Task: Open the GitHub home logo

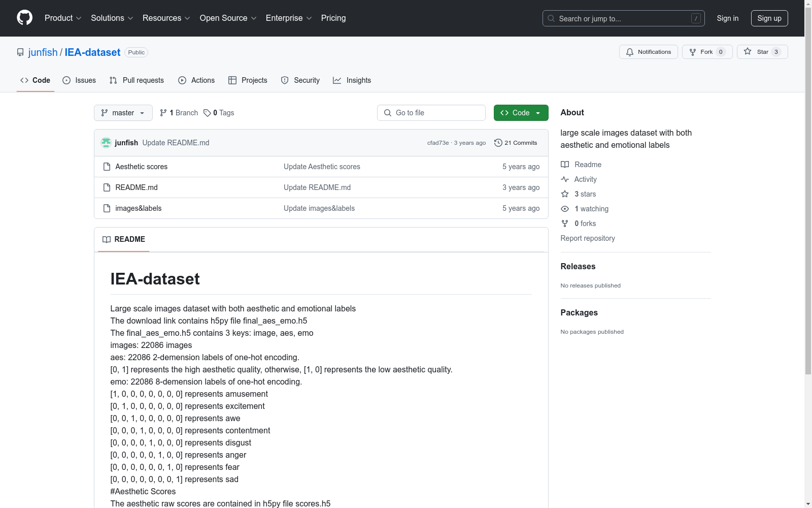Action: point(24,18)
